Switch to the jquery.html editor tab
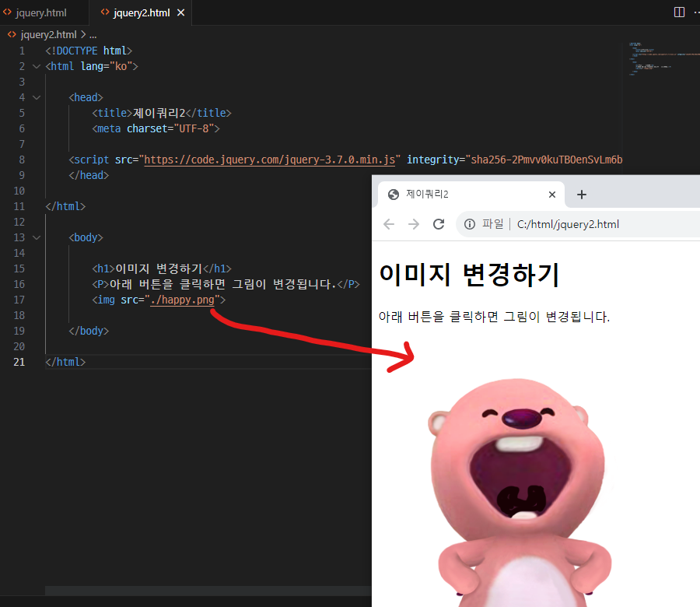 pyautogui.click(x=41, y=12)
